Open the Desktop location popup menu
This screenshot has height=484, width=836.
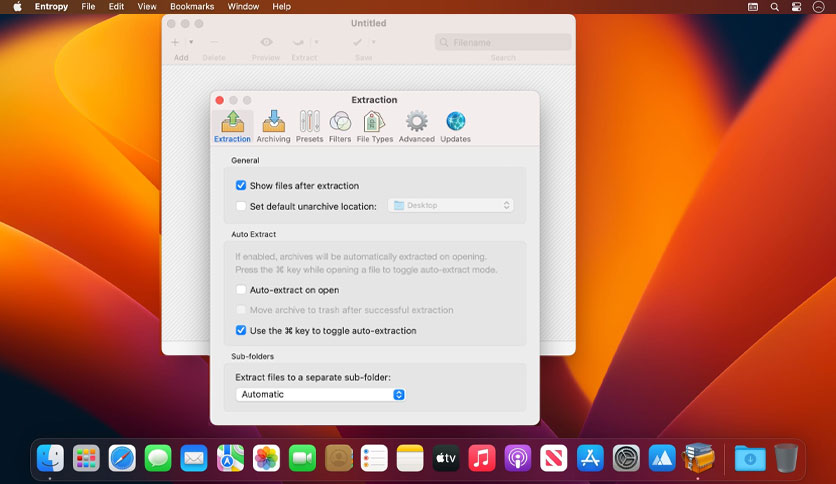(451, 205)
